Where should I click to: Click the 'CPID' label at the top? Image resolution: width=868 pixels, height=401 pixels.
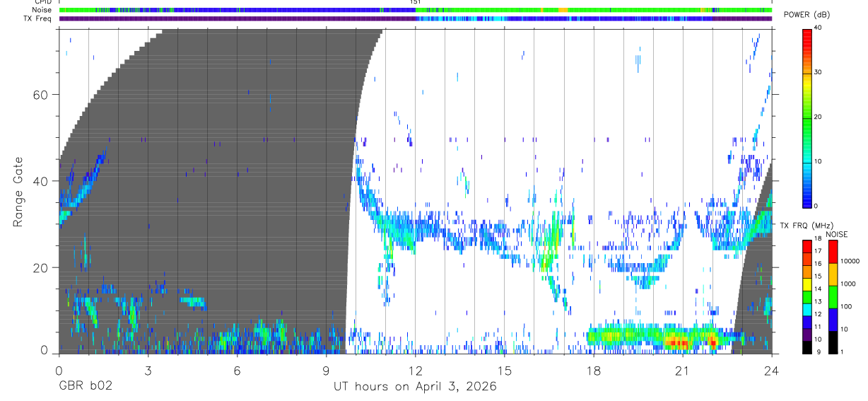pos(44,2)
